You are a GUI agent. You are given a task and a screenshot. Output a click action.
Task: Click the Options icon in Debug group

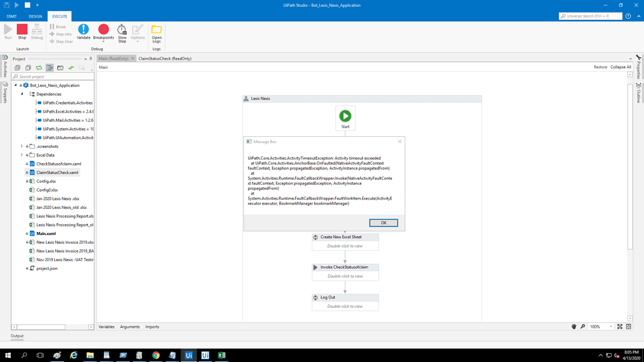click(138, 32)
